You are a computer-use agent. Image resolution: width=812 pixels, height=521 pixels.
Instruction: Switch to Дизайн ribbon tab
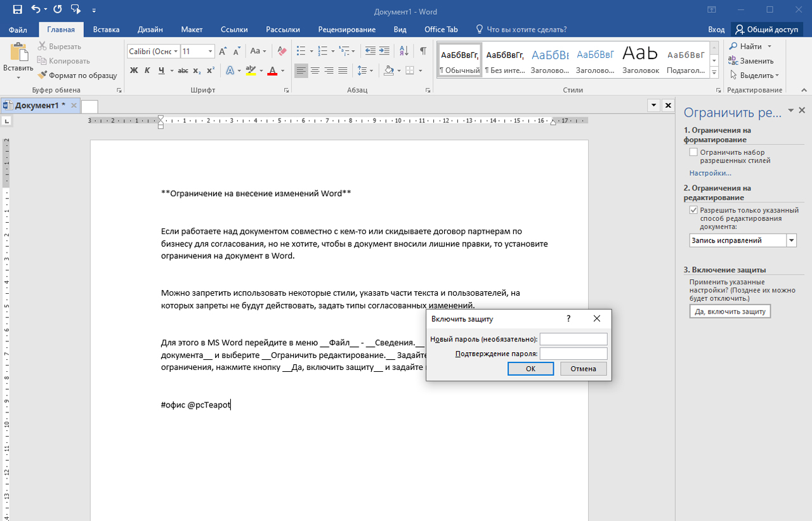150,29
